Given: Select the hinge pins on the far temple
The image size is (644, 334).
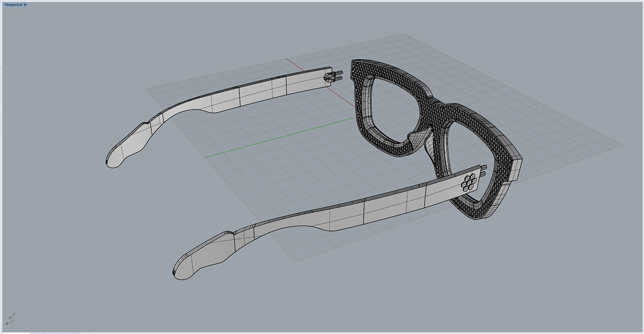Looking at the screenshot, I should [336, 77].
